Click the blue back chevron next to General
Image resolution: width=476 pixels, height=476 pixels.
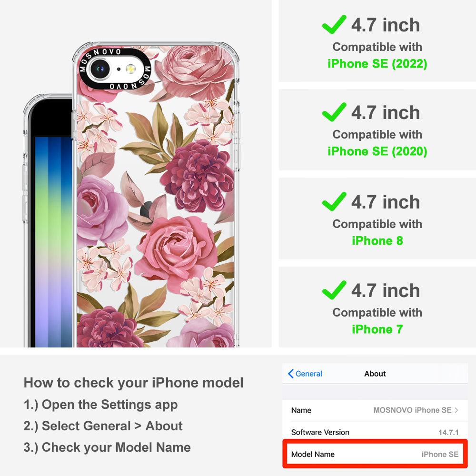(x=290, y=374)
